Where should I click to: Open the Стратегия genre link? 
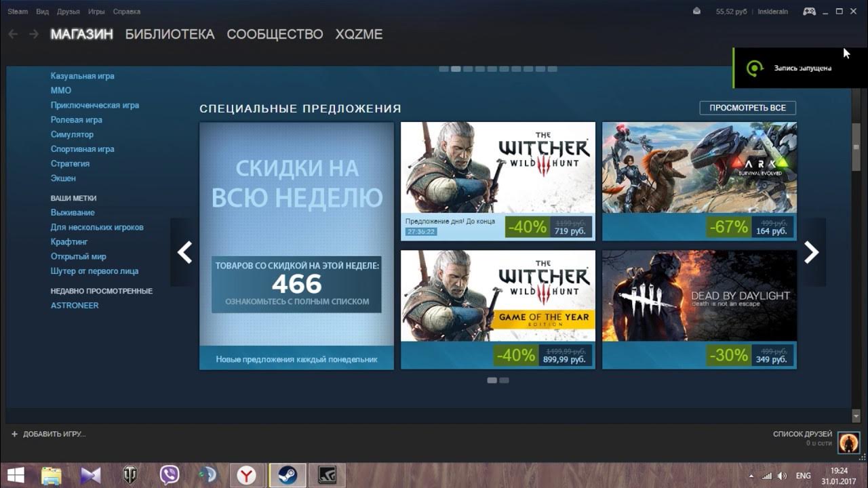[x=70, y=163]
